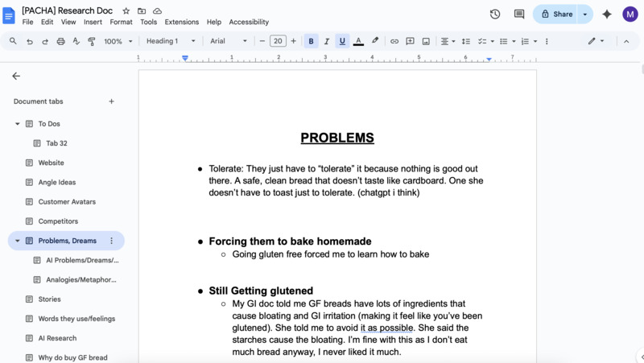Open the View menu
The width and height of the screenshot is (644, 363).
68,23
